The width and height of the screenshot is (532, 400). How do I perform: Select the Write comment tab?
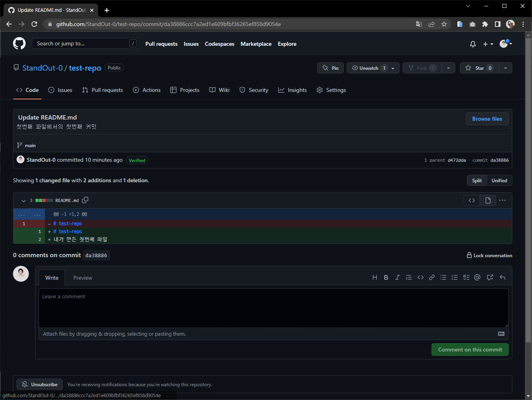pos(52,278)
